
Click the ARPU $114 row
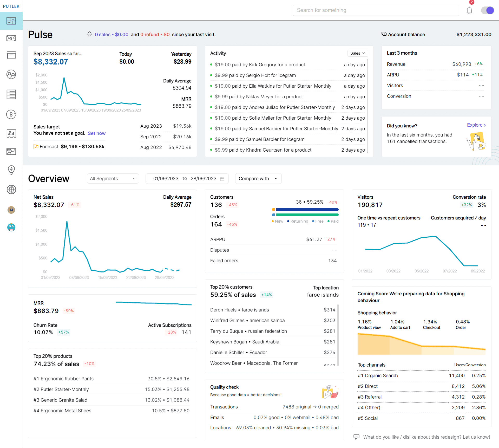(x=435, y=75)
